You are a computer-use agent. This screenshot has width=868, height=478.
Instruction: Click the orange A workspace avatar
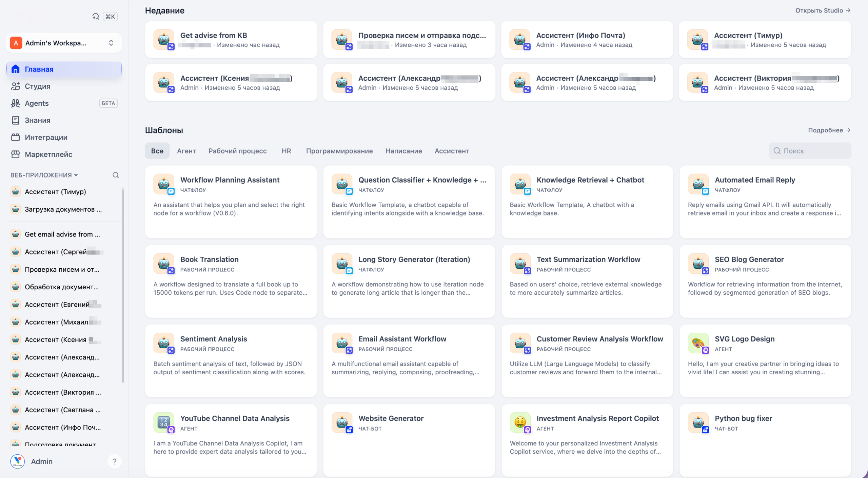click(16, 43)
